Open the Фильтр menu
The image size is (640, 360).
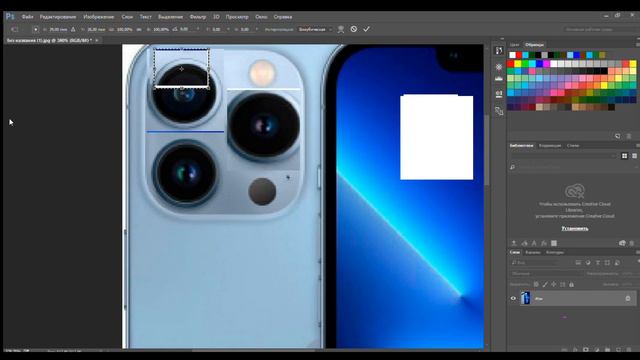point(198,17)
